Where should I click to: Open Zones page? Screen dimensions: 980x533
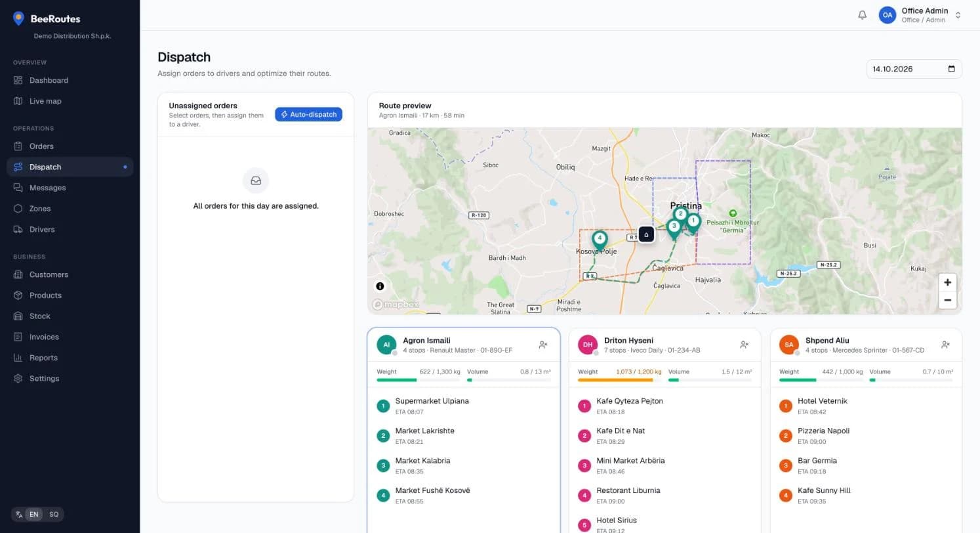(x=70, y=209)
